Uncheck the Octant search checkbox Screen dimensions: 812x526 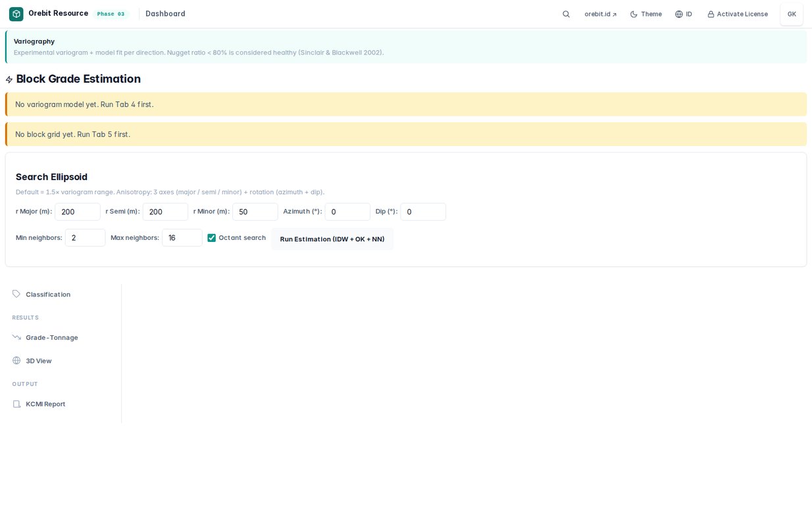point(211,238)
